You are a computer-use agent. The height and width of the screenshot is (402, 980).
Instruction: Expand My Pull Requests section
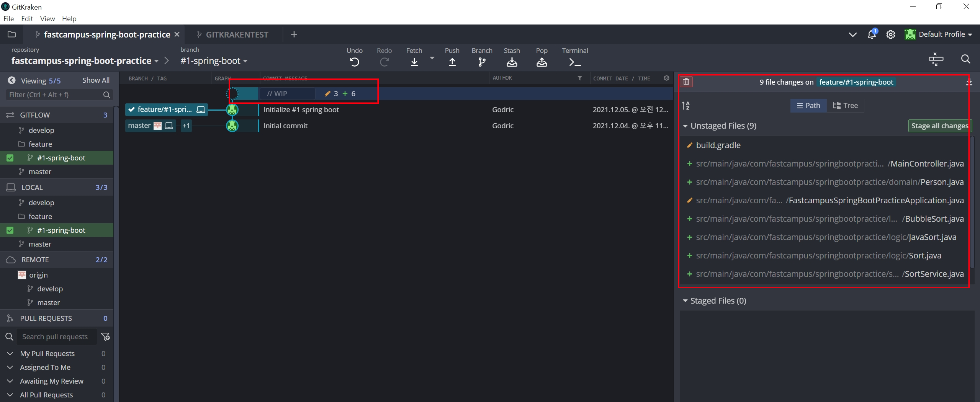10,353
